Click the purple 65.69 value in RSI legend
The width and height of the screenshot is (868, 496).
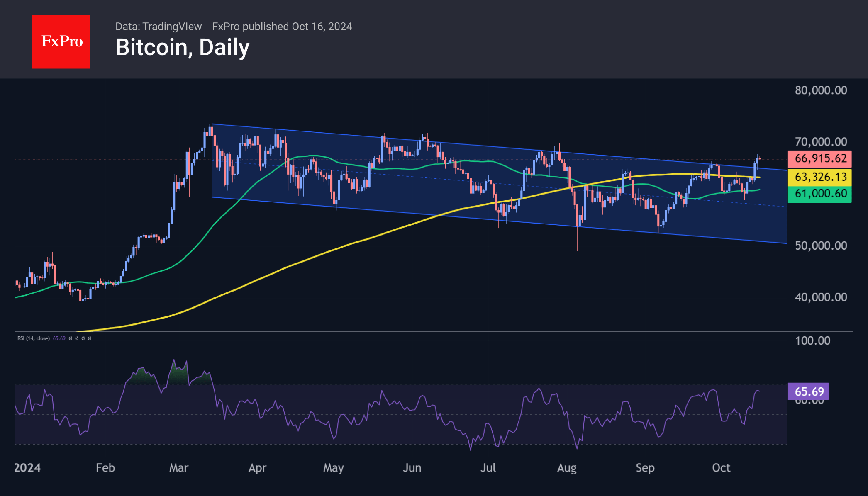pos(59,338)
